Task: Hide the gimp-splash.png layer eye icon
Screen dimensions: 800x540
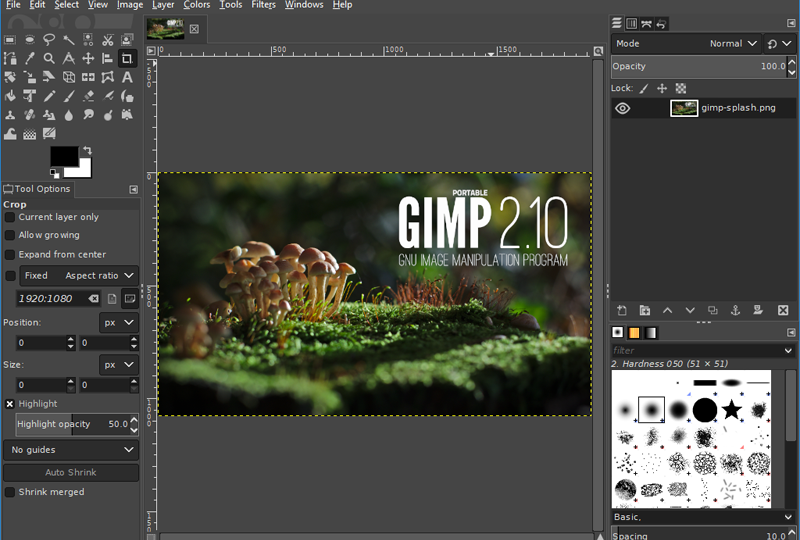Action: coord(622,108)
